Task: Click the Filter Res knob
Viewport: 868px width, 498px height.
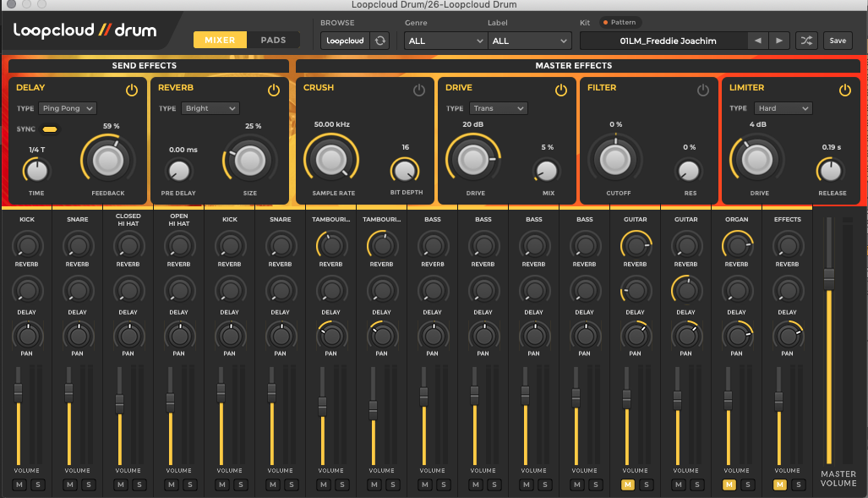Action: (x=689, y=171)
